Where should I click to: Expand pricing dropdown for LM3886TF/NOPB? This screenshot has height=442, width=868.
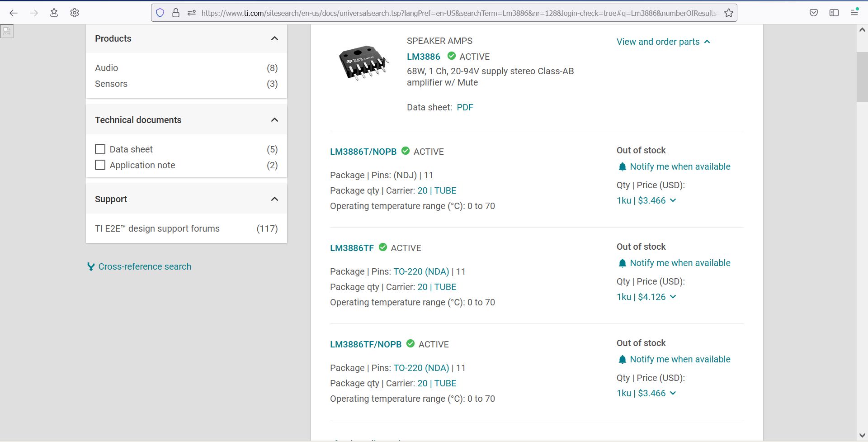(646, 393)
